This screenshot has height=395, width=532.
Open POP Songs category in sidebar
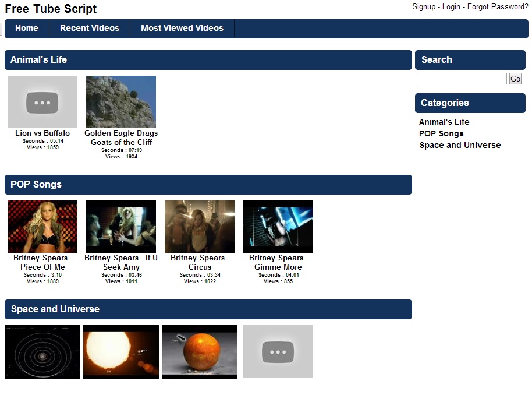441,133
